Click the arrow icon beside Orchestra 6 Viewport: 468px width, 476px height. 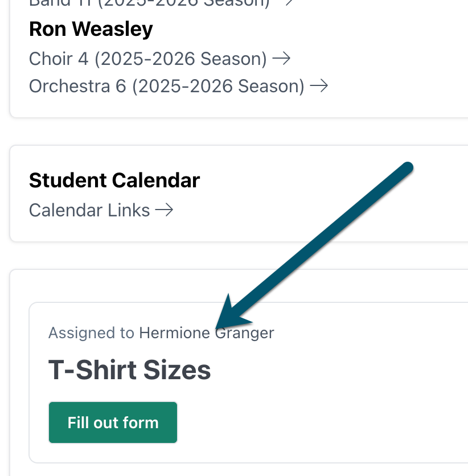319,87
